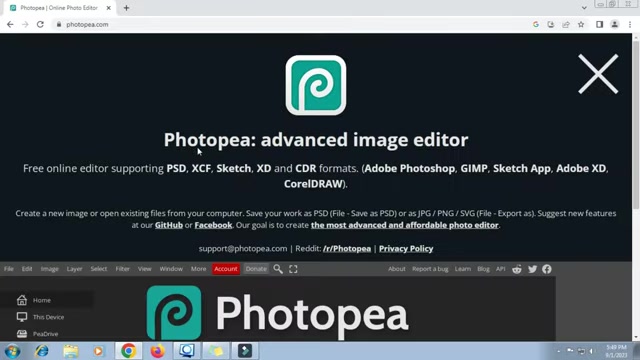The width and height of the screenshot is (640, 360).
Task: Open the Blog link
Action: [x=483, y=269]
